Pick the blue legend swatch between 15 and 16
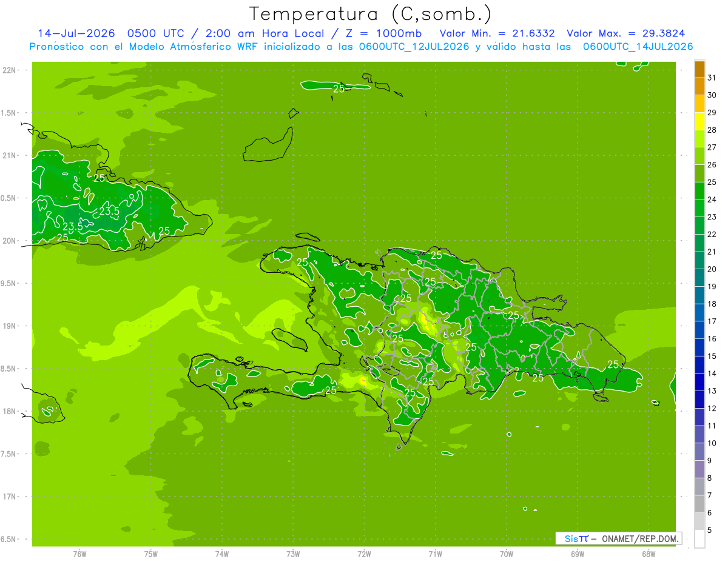The image size is (728, 562). tap(699, 347)
